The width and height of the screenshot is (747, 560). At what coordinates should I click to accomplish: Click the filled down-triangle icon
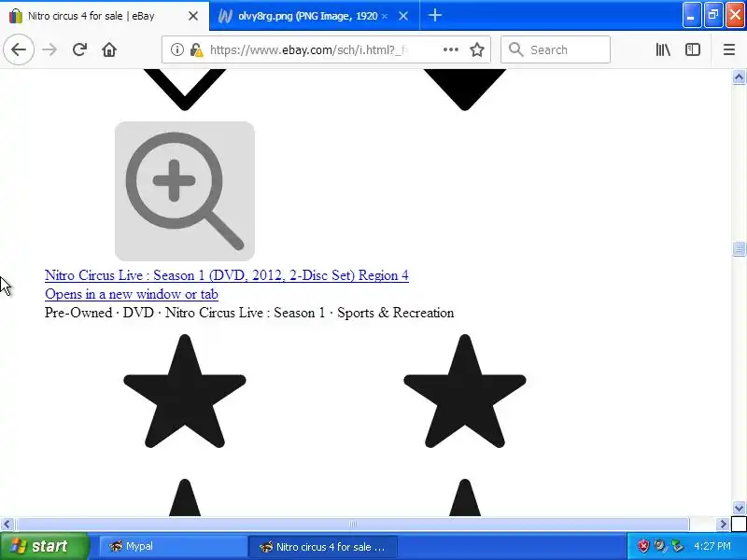tap(465, 90)
